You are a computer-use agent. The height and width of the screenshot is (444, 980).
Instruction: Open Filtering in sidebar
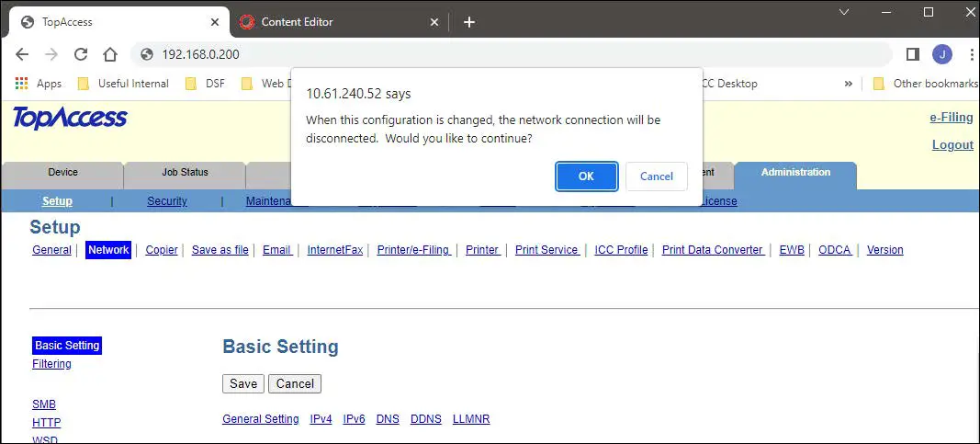point(51,363)
